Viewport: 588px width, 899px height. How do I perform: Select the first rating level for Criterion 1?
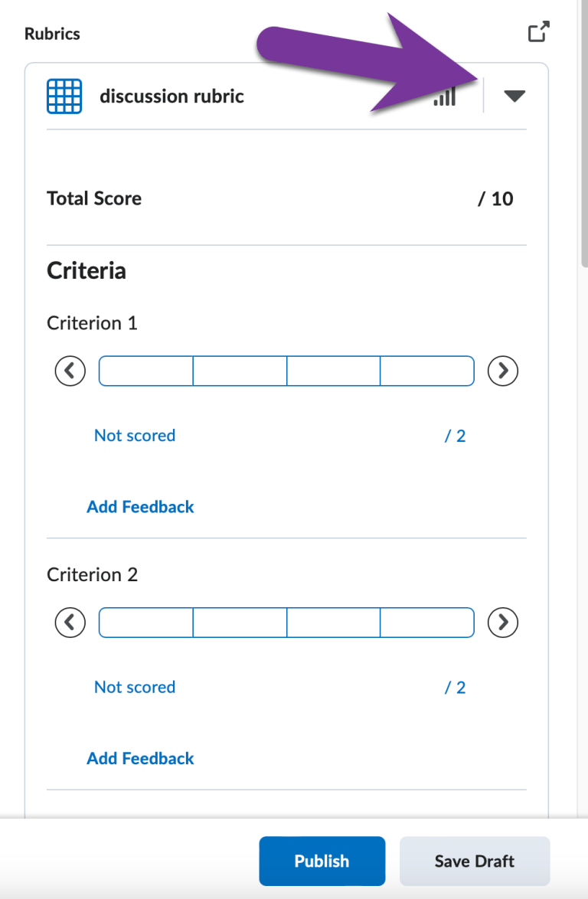[x=145, y=371]
